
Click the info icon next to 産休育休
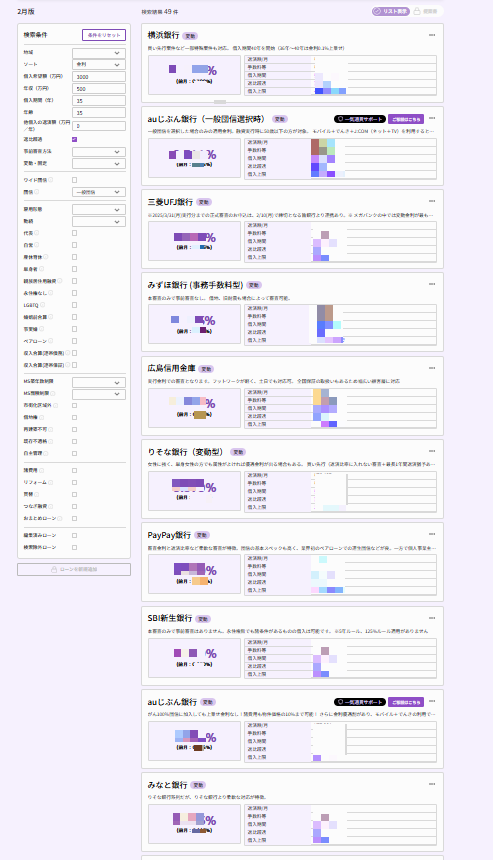46,257
